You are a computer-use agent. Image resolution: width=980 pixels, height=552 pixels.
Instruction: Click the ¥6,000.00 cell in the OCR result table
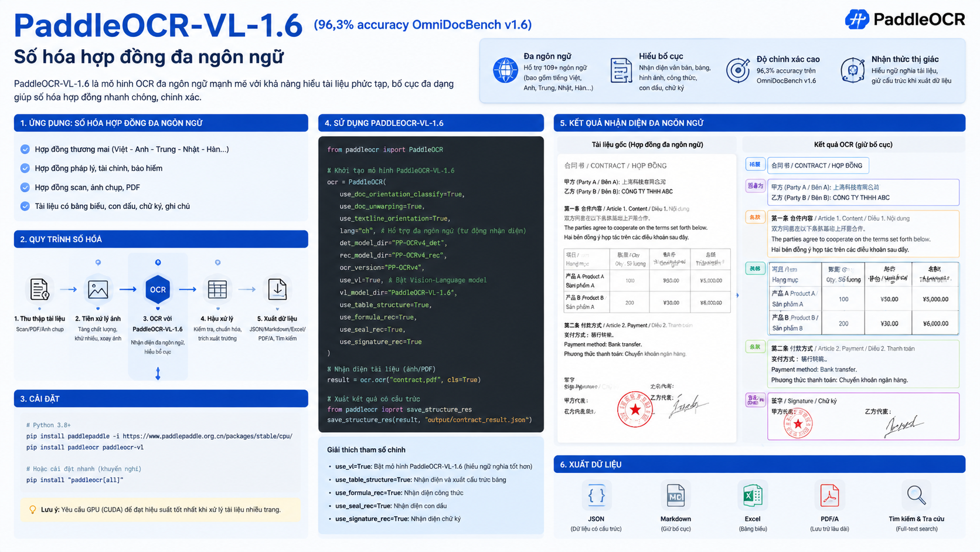coord(935,323)
